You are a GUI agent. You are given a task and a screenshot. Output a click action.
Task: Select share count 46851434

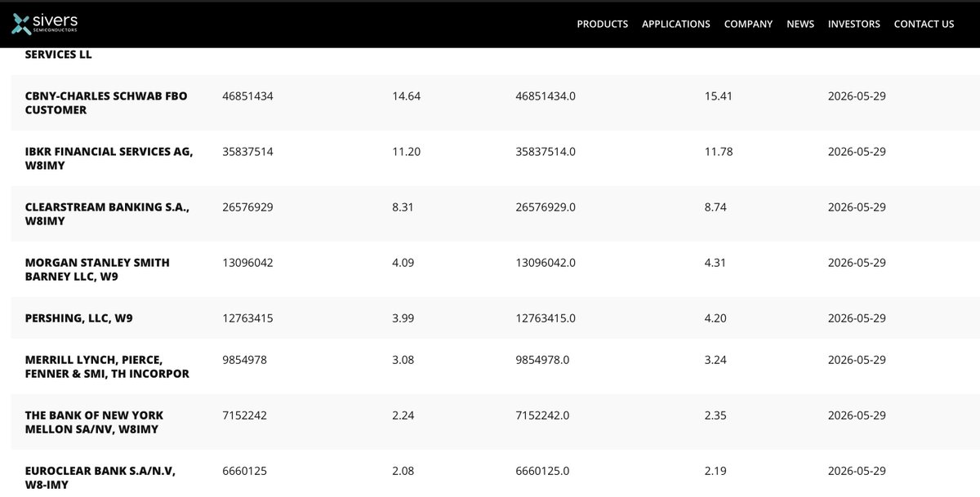247,96
